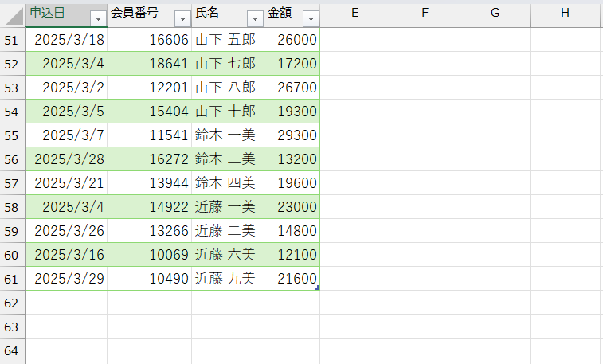This screenshot has height=364, width=603.
Task: Select column E header
Action: tap(355, 15)
